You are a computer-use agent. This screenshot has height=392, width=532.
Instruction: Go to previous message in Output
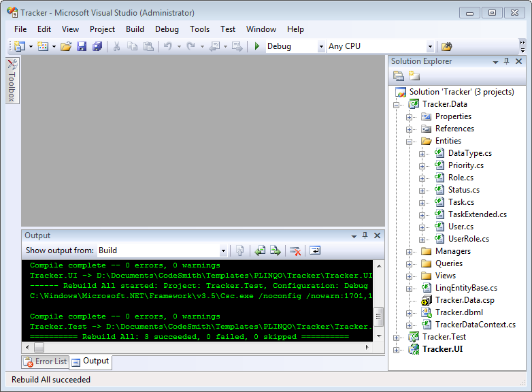coord(261,251)
